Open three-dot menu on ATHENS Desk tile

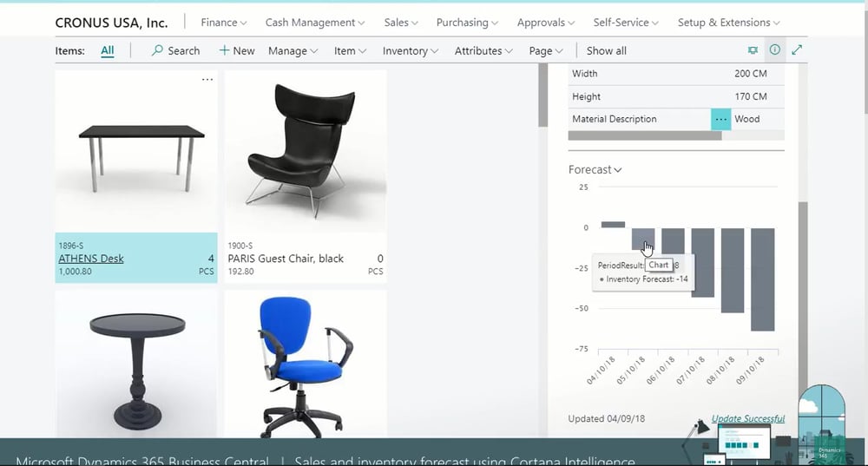click(x=207, y=80)
